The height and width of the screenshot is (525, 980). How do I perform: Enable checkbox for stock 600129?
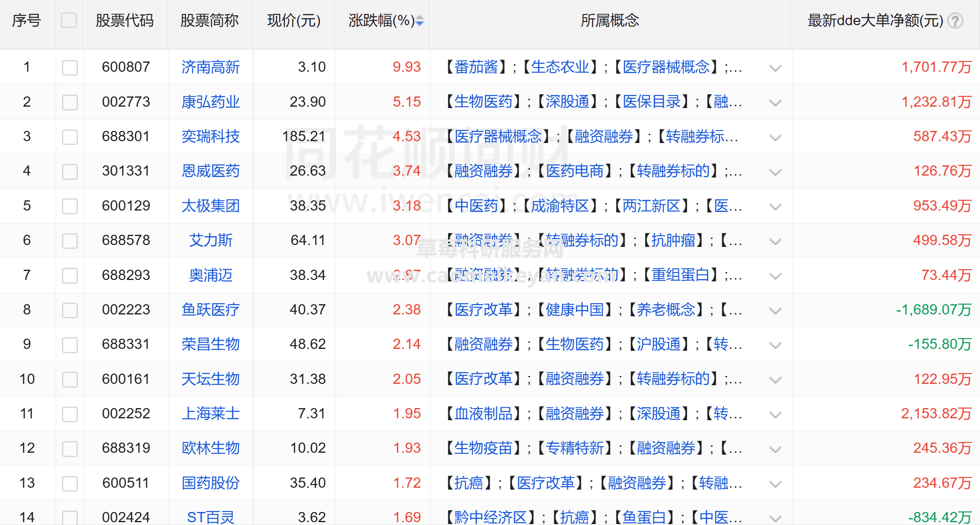[70, 206]
